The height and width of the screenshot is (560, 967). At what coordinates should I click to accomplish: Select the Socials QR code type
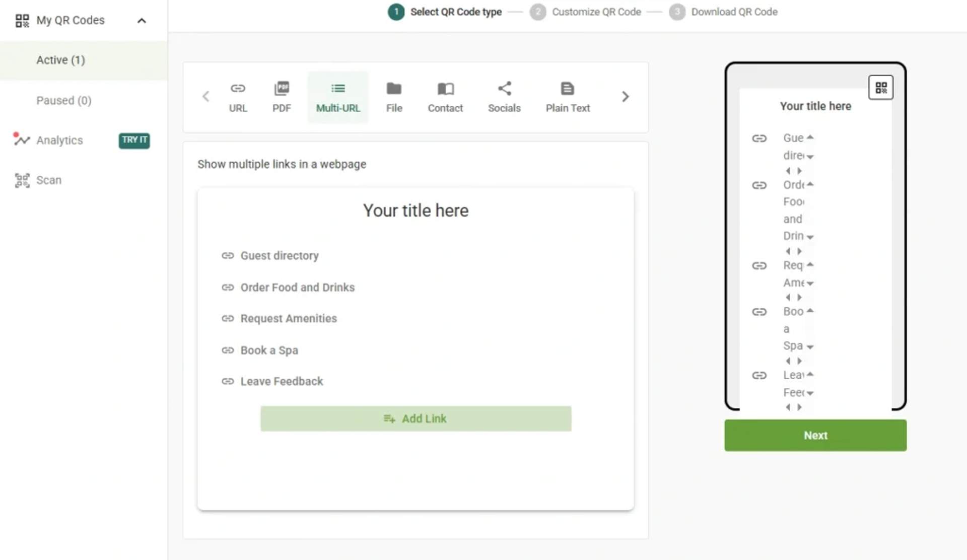point(504,97)
